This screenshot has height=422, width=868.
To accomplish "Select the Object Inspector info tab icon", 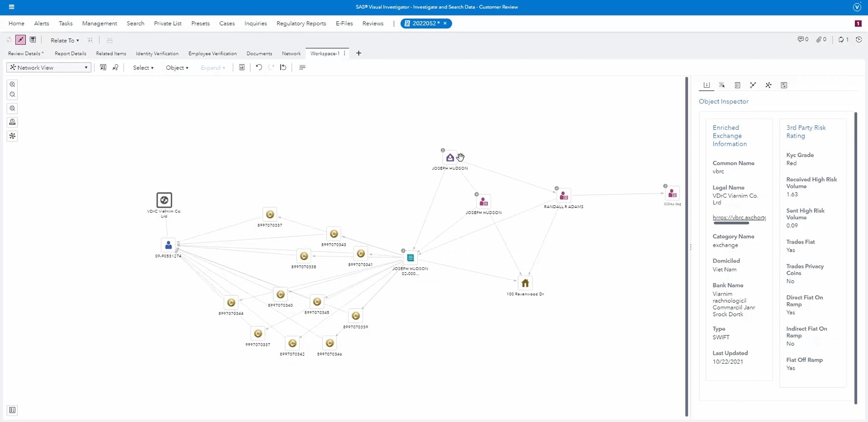I will point(706,85).
